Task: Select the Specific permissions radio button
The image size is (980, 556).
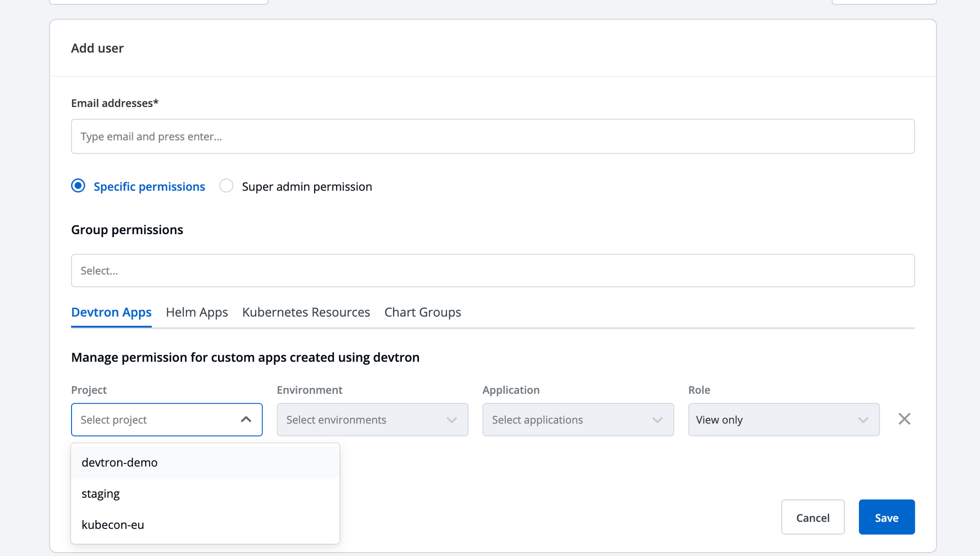Action: pos(78,186)
